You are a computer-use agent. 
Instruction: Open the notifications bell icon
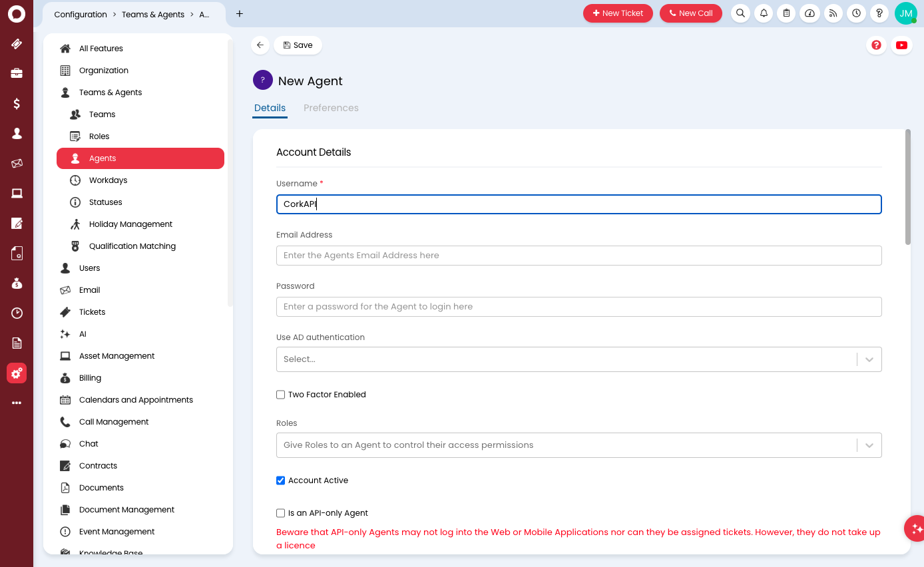point(764,13)
